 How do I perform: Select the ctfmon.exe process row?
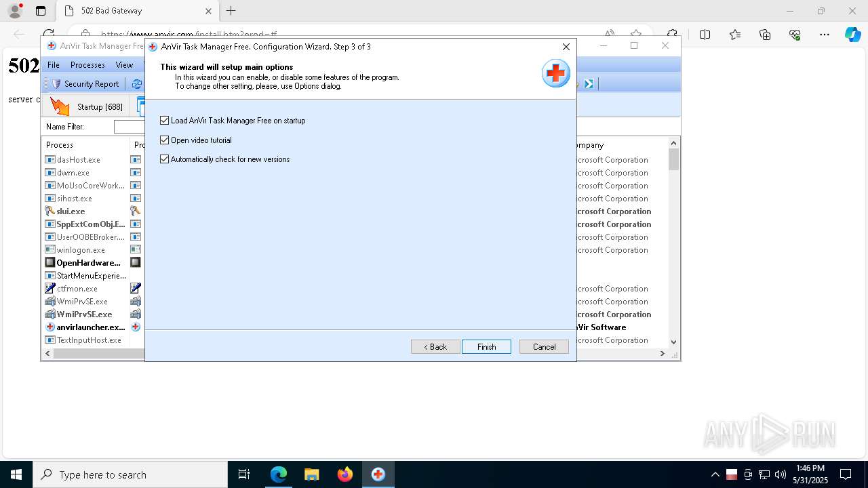point(86,289)
